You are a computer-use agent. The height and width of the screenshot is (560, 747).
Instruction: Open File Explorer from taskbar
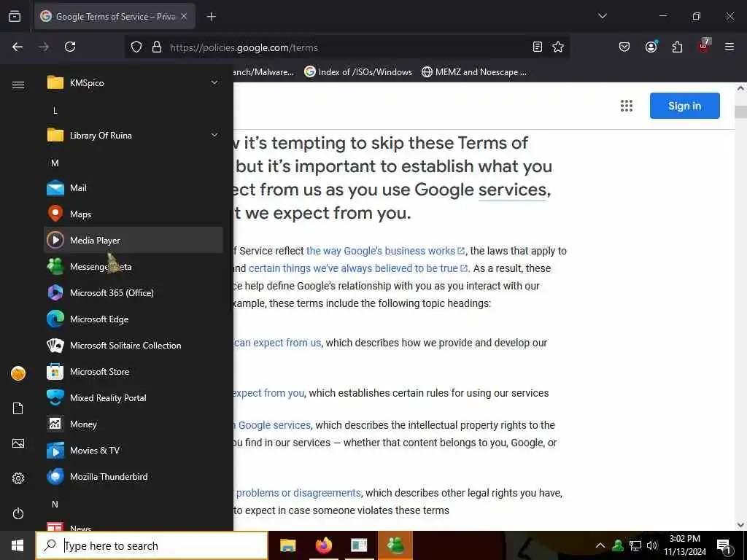point(287,545)
